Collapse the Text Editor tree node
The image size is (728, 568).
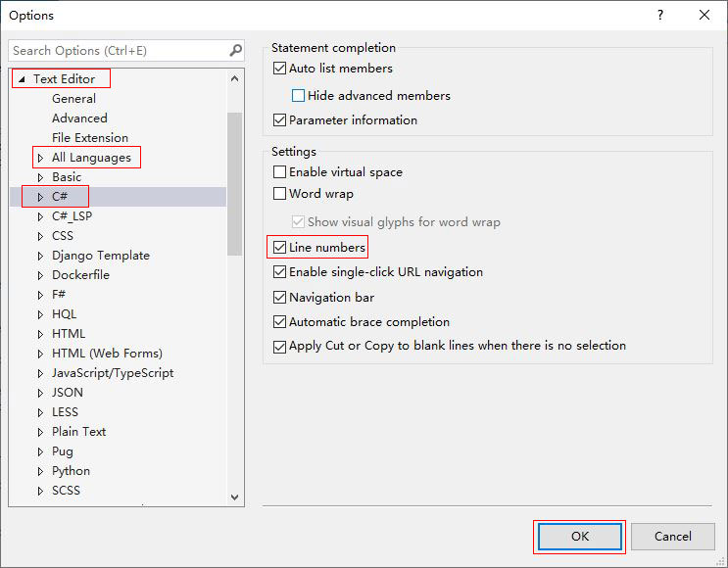[x=22, y=79]
